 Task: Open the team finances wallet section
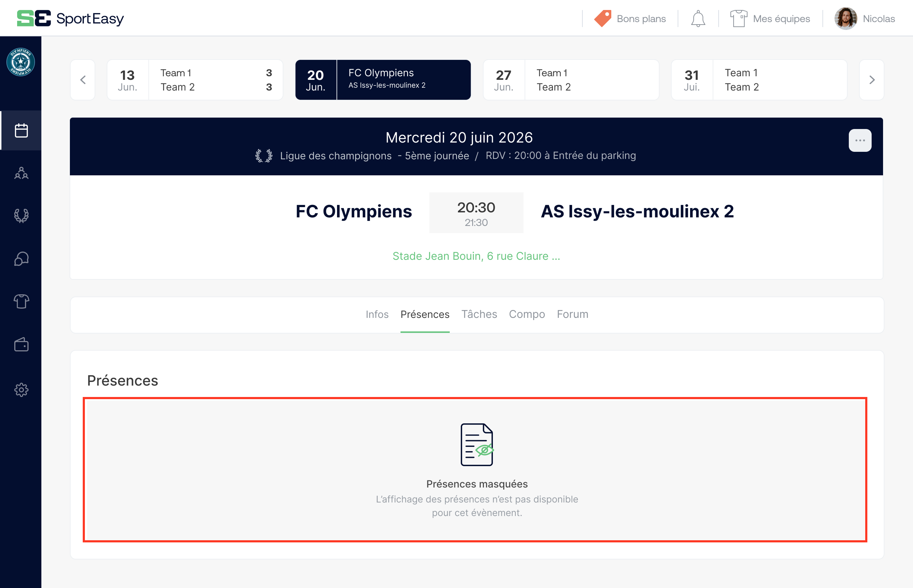[x=21, y=344]
